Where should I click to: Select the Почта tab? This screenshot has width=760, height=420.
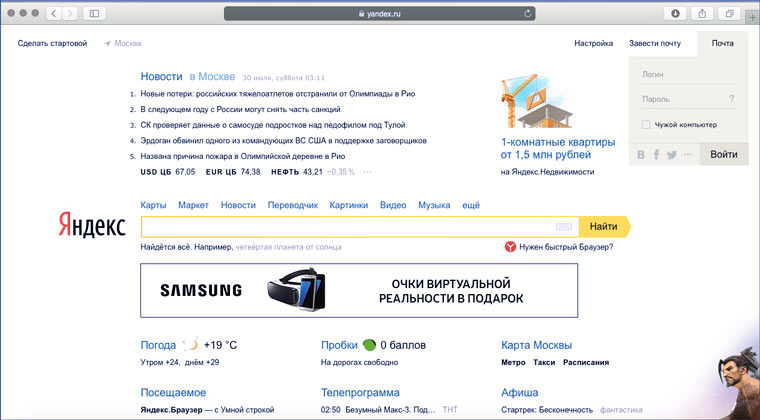[x=723, y=44]
